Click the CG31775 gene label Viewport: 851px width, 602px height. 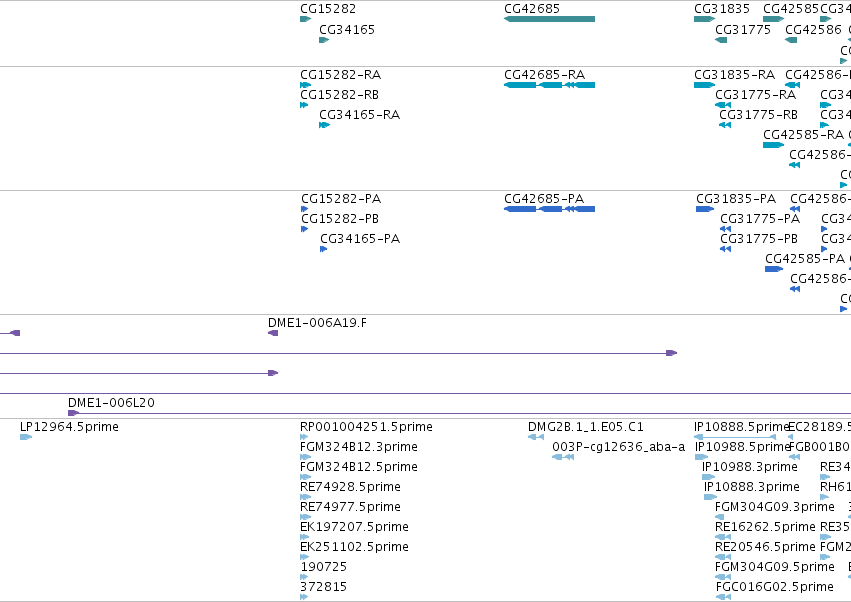point(743,29)
